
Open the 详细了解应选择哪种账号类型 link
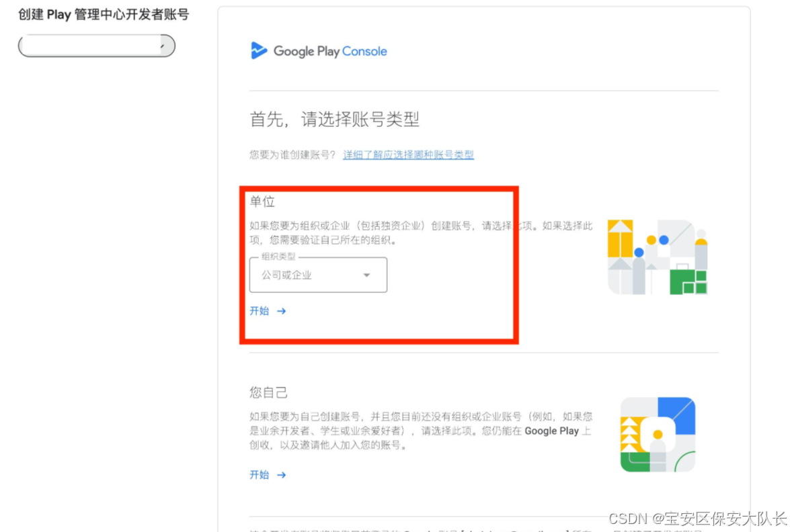(408, 154)
